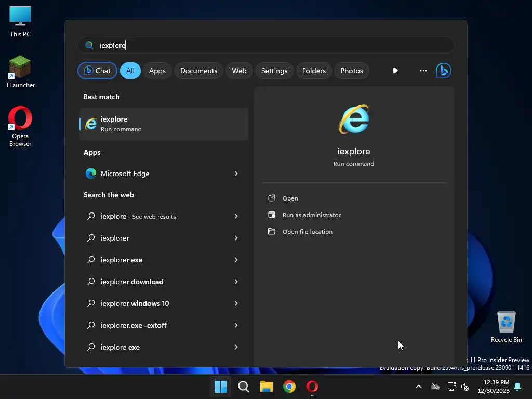Expand the 'iexplore - See web results' chevron
The width and height of the screenshot is (532, 399).
(x=236, y=216)
